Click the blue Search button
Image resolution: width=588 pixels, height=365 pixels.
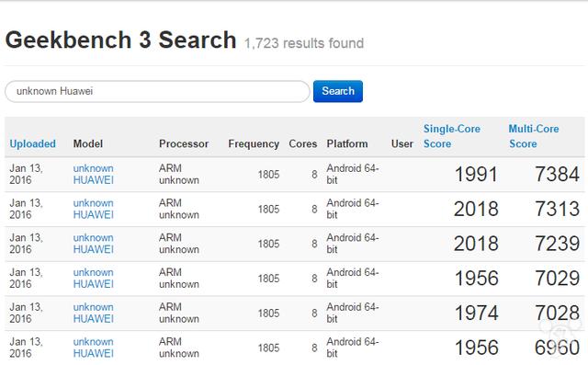(338, 91)
